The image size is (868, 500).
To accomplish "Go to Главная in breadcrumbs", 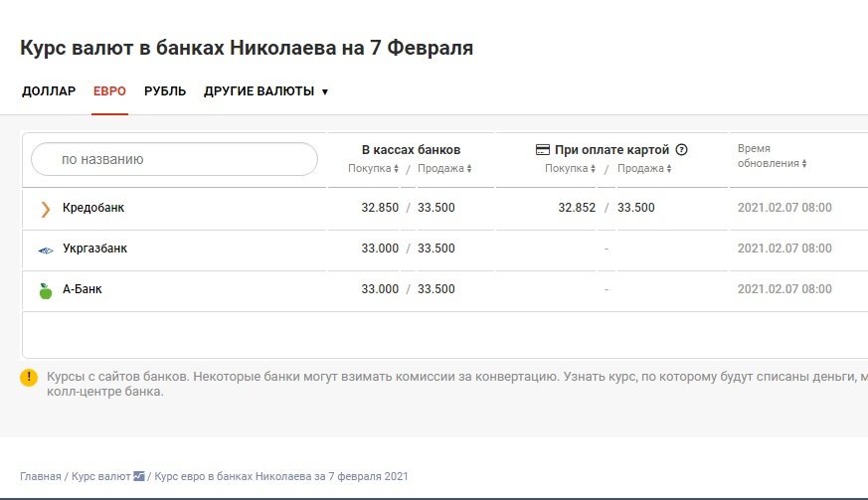I will pyautogui.click(x=40, y=476).
